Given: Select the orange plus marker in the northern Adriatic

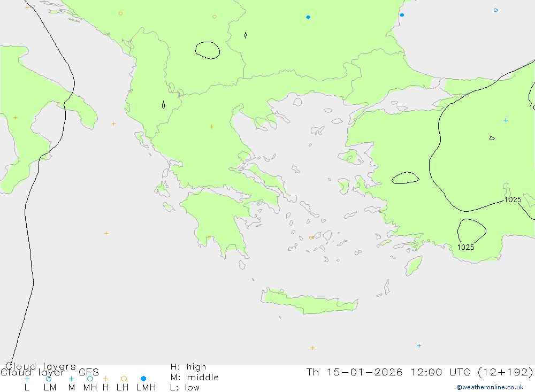Looking at the screenshot, I should pos(27,7).
